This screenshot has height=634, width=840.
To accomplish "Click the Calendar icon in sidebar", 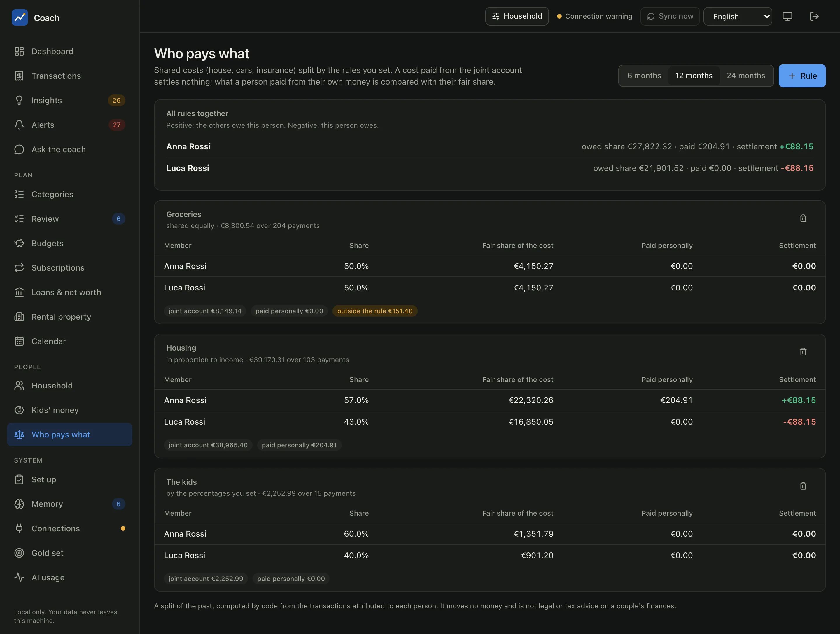I will (x=19, y=341).
